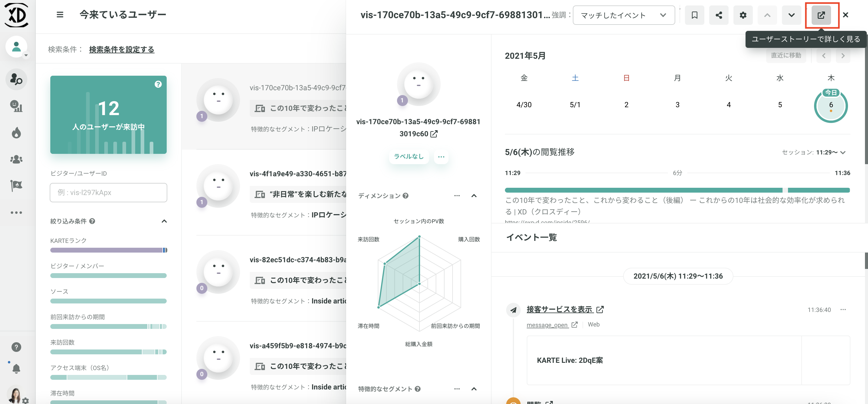This screenshot has width=868, height=404.
Task: Collapse the 特徴的なセグメント section
Action: coord(474,389)
